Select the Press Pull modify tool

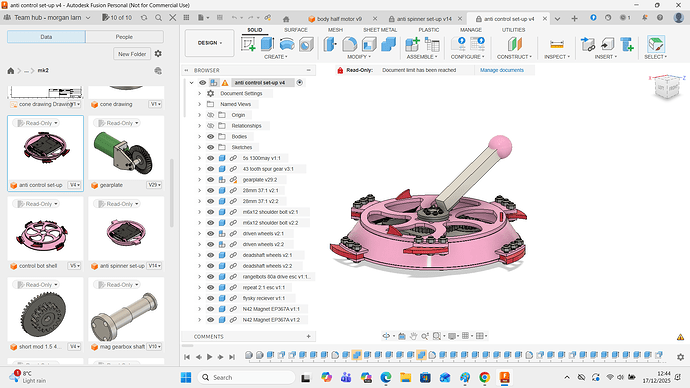[330, 44]
